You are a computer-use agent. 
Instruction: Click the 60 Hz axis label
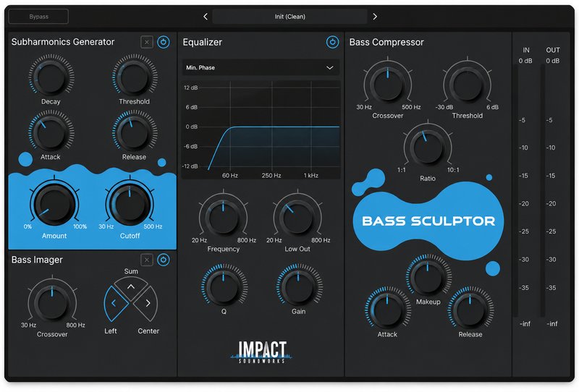coord(229,175)
